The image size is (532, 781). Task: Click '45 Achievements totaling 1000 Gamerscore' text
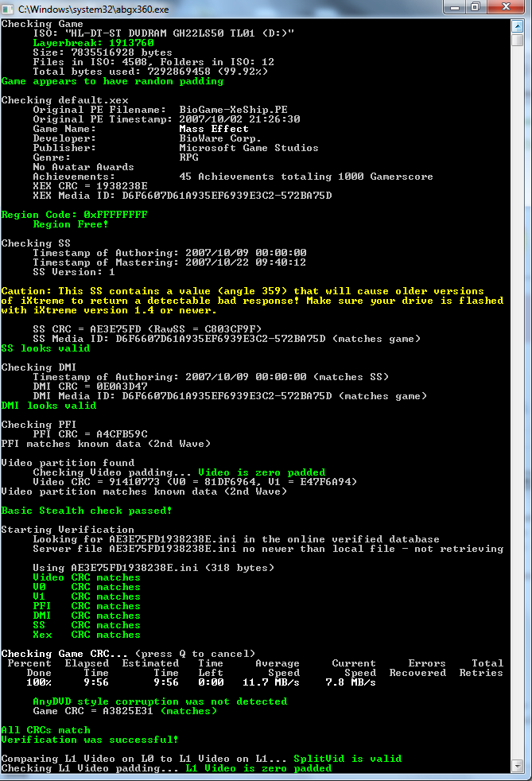pos(306,177)
